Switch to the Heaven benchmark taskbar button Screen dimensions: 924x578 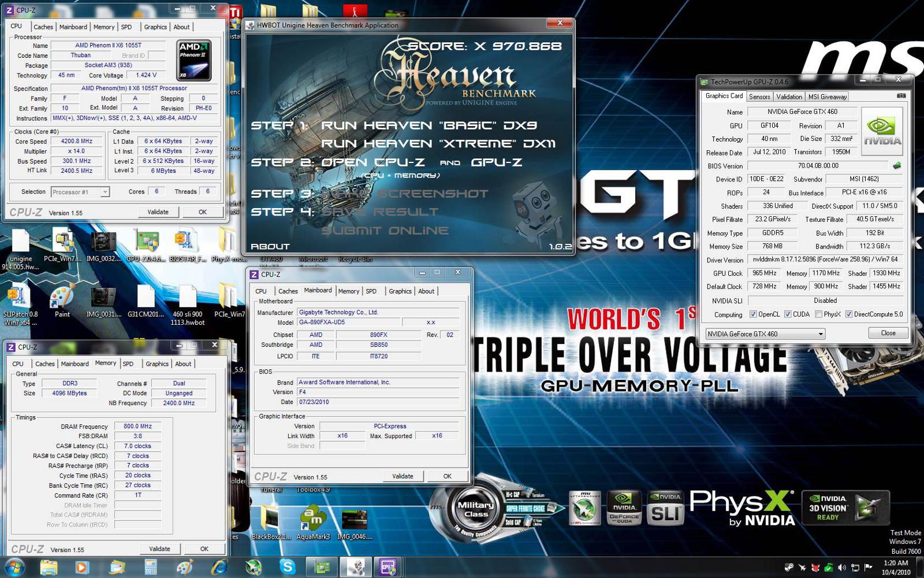pyautogui.click(x=356, y=568)
